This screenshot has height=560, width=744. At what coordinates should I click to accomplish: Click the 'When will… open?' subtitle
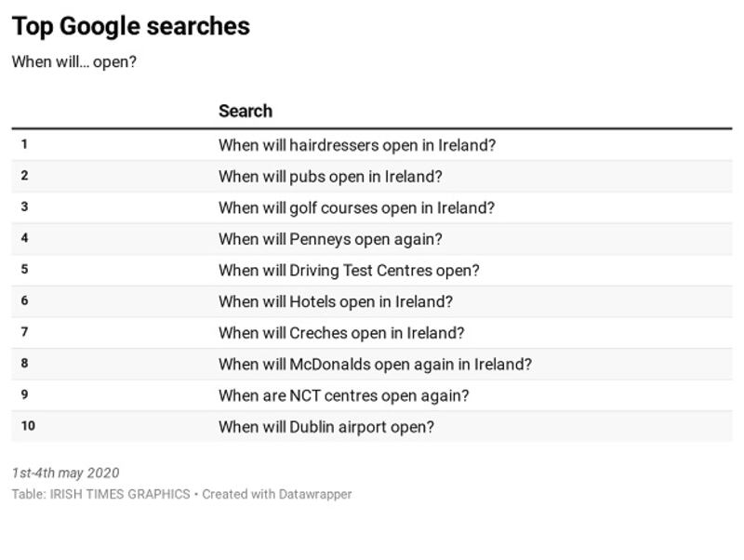pos(74,63)
